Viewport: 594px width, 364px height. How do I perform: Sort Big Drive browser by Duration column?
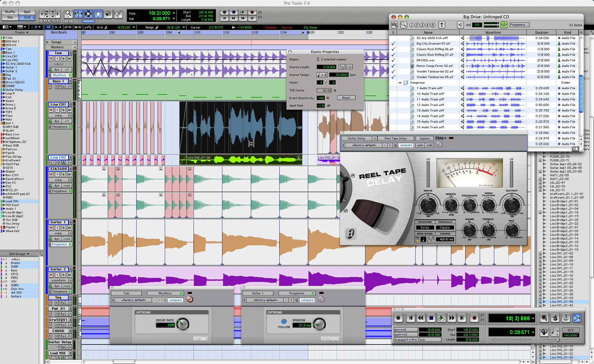click(x=541, y=33)
